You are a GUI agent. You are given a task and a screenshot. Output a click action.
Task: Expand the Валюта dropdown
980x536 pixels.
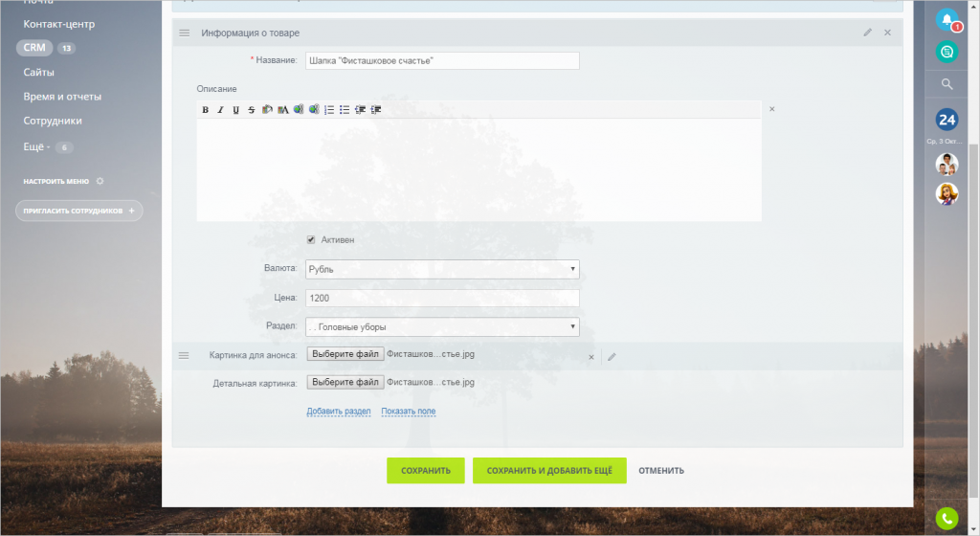pos(442,269)
